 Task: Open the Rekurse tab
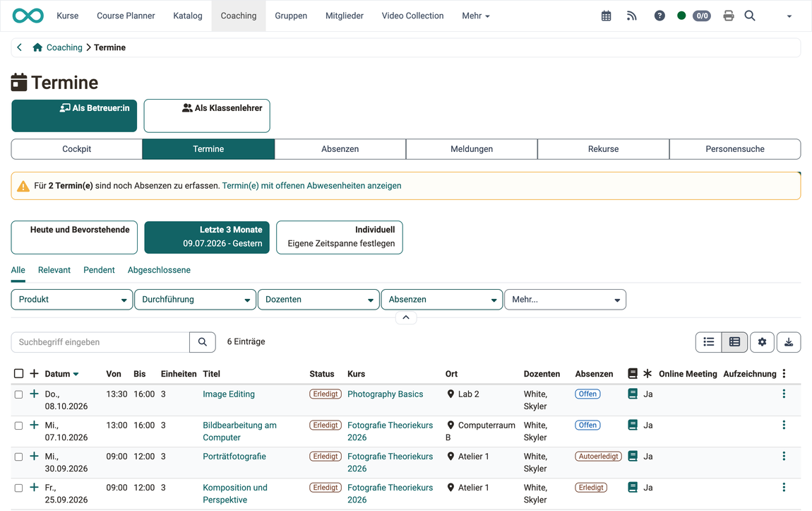(603, 149)
